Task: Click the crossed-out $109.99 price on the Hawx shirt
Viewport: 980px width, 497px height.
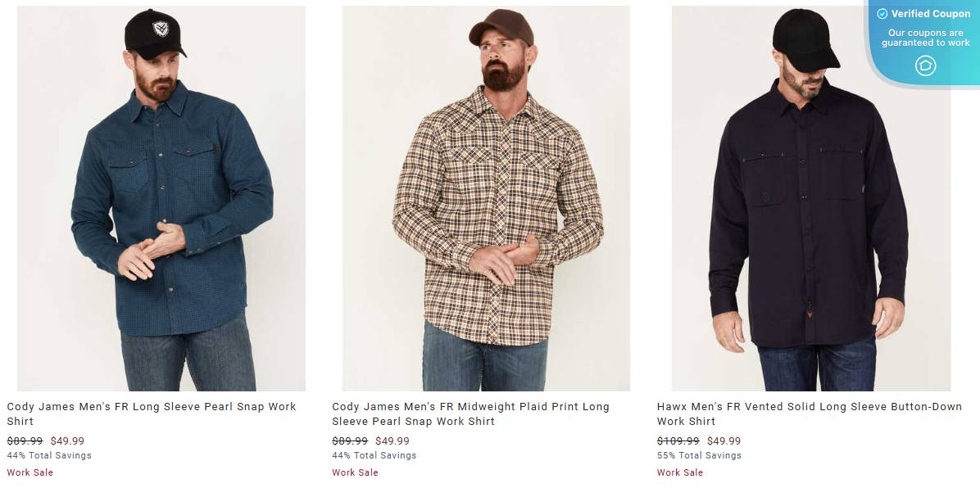Action: [x=678, y=441]
